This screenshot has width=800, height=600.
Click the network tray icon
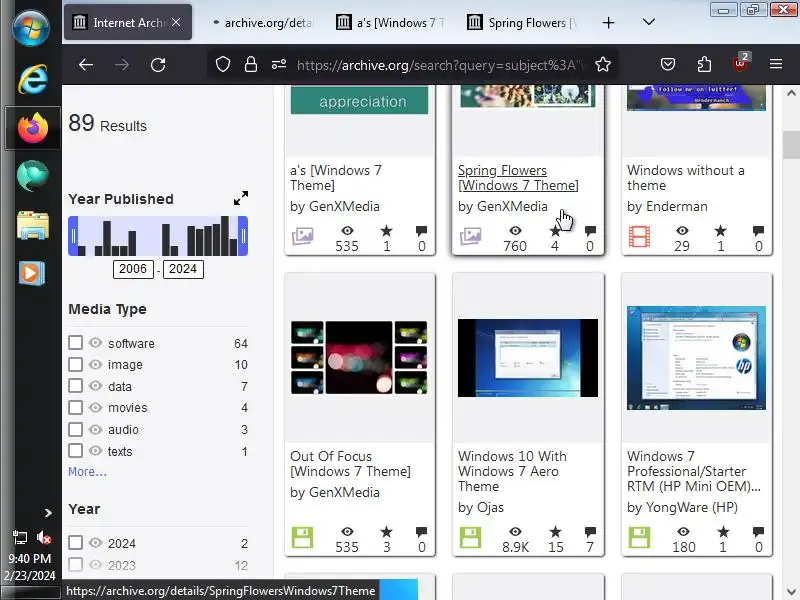coord(19,537)
